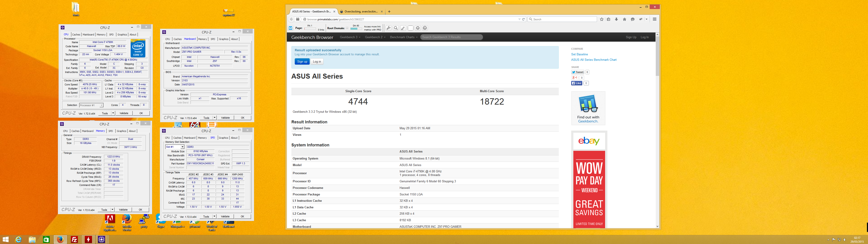Open the Geekbench 3 navigation dropdown

coord(350,37)
